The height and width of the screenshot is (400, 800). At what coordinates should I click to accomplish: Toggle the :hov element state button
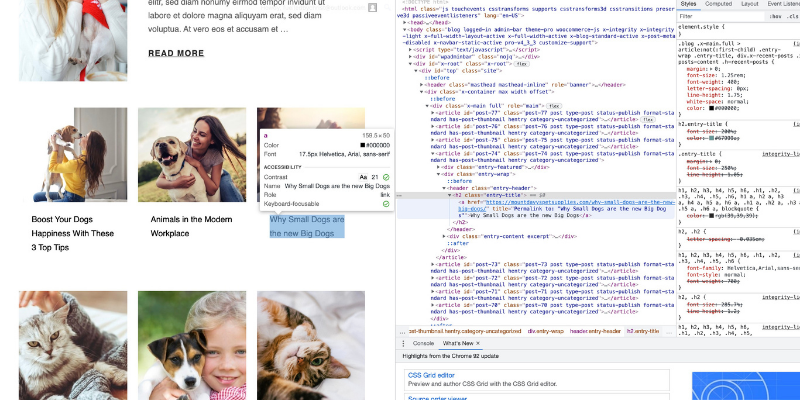pos(776,17)
